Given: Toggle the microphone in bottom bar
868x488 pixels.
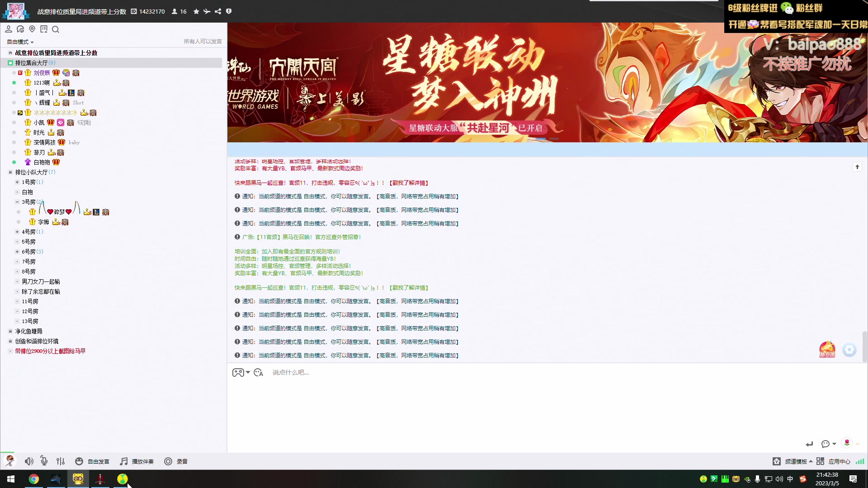Looking at the screenshot, I should pos(44,461).
